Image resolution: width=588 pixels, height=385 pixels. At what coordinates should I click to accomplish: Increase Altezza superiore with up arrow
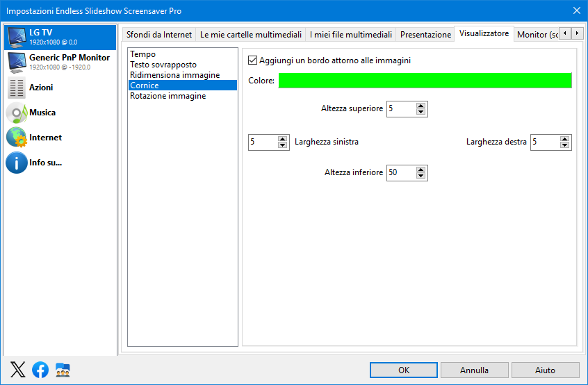(x=420, y=106)
